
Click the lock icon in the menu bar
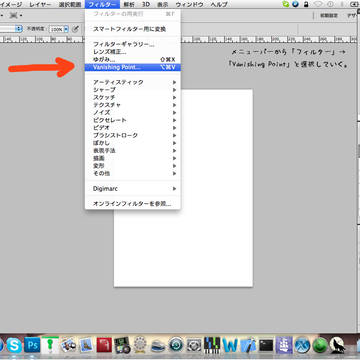(306, 4)
